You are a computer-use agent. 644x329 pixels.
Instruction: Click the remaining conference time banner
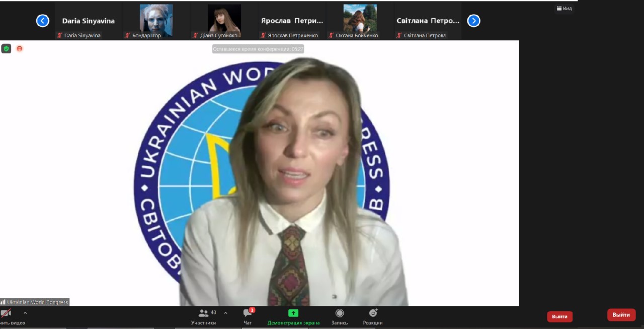[x=258, y=49]
